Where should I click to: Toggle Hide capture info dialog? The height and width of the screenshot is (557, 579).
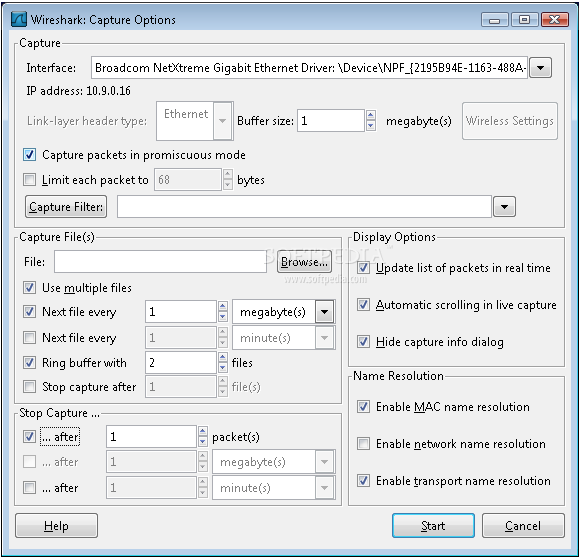click(x=363, y=342)
